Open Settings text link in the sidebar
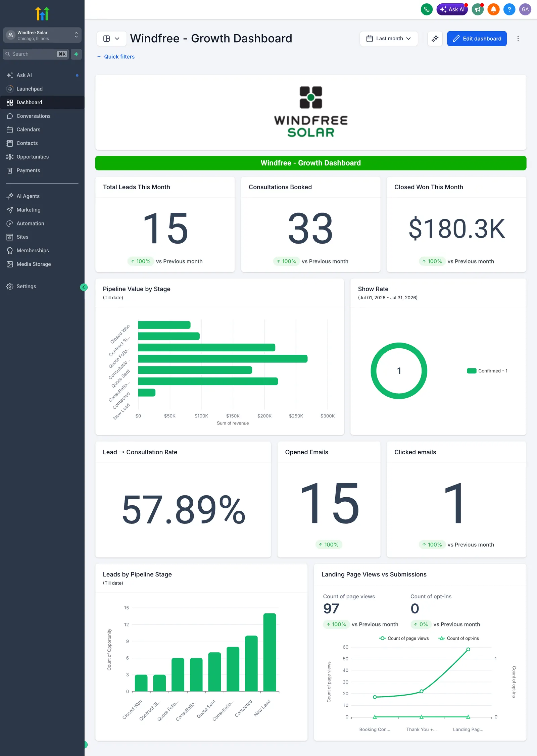 [x=26, y=287]
